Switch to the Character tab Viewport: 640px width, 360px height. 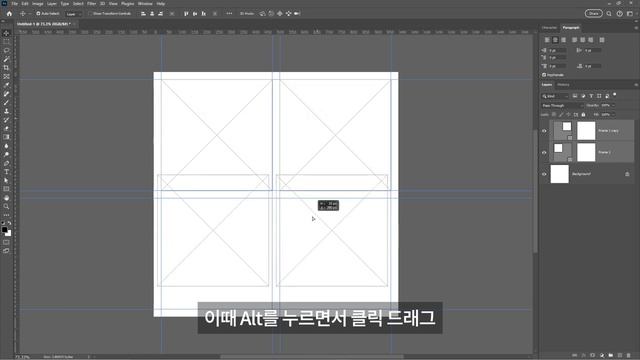(549, 28)
